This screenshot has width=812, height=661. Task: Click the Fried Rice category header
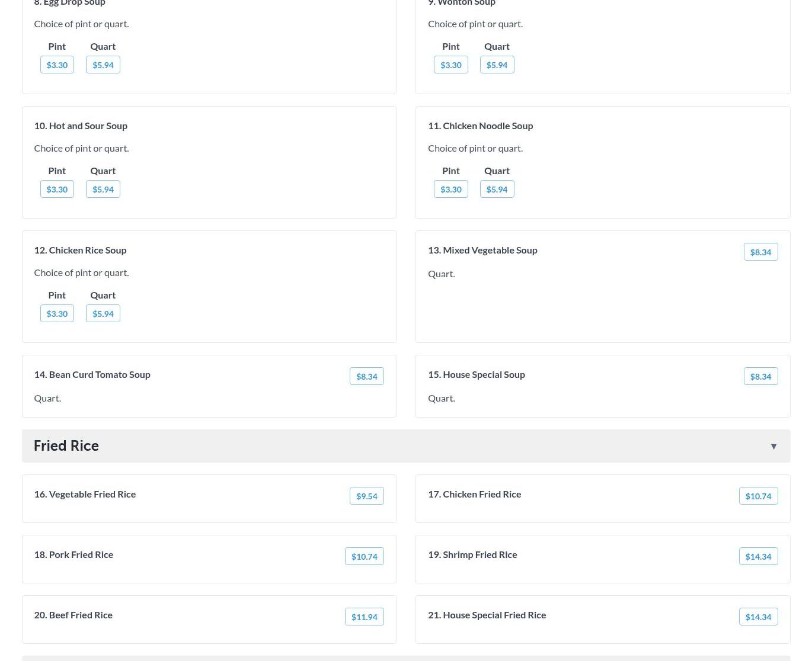click(66, 446)
